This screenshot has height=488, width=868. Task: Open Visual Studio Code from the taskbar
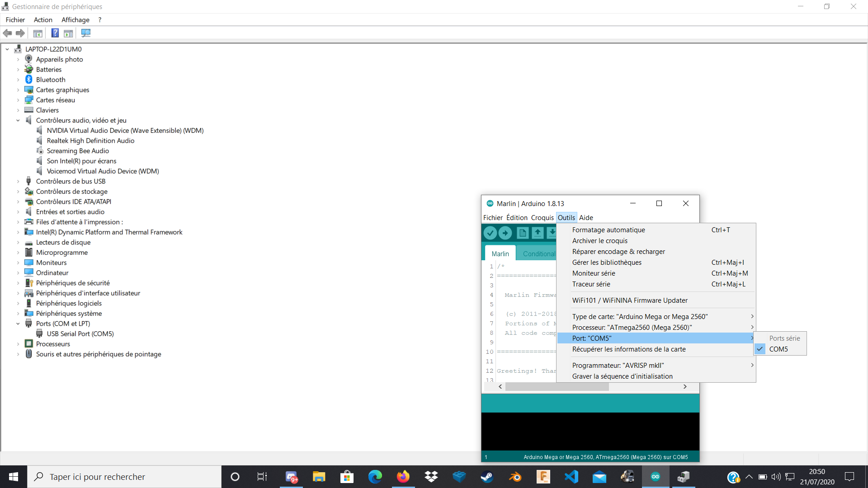click(571, 477)
